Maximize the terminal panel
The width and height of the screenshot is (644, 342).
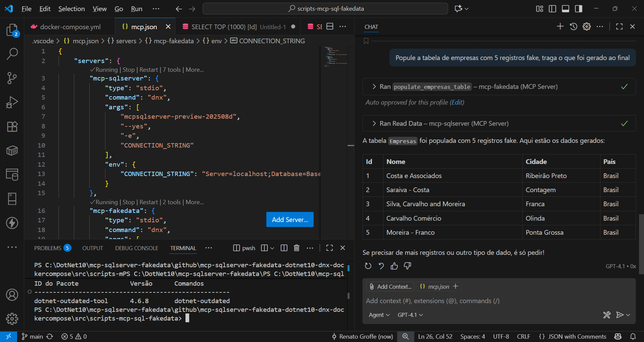point(330,248)
